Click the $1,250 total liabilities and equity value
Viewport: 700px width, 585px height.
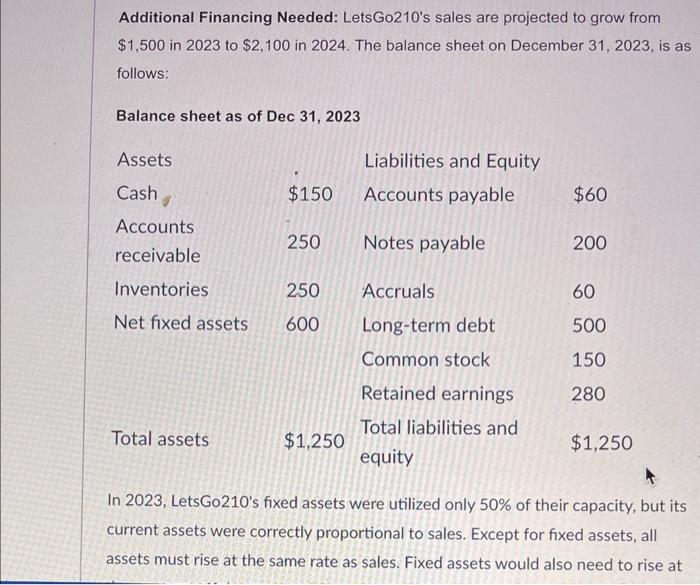pyautogui.click(x=601, y=441)
